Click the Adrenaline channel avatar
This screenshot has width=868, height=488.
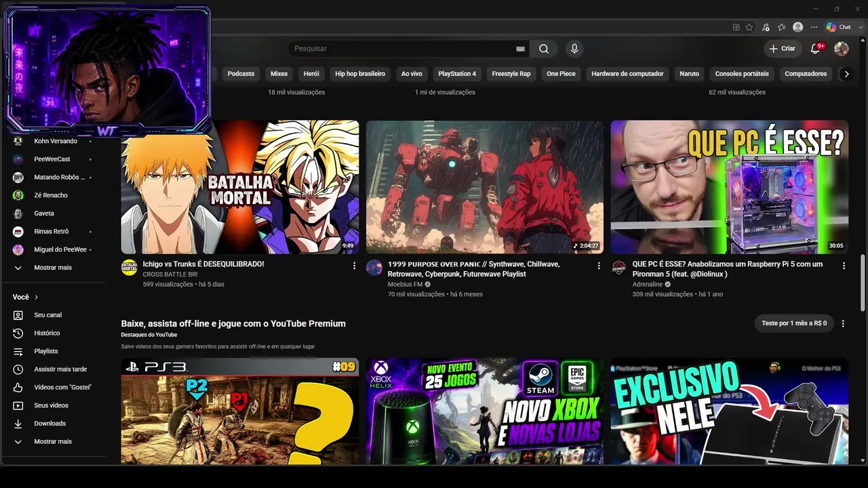tap(618, 267)
